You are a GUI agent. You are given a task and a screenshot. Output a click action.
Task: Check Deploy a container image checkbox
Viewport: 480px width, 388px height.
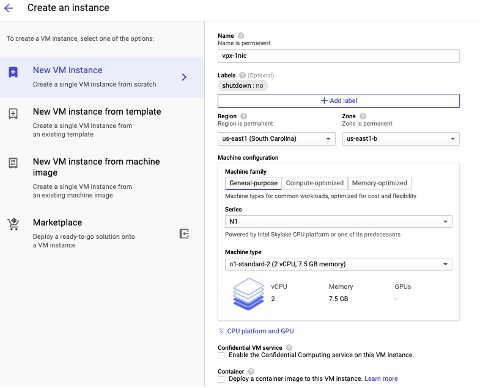[x=221, y=379]
